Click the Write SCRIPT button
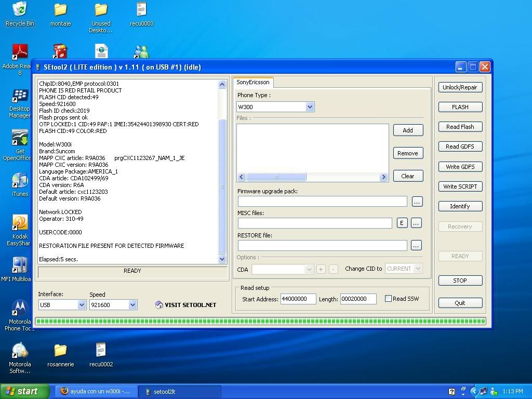 [x=460, y=187]
